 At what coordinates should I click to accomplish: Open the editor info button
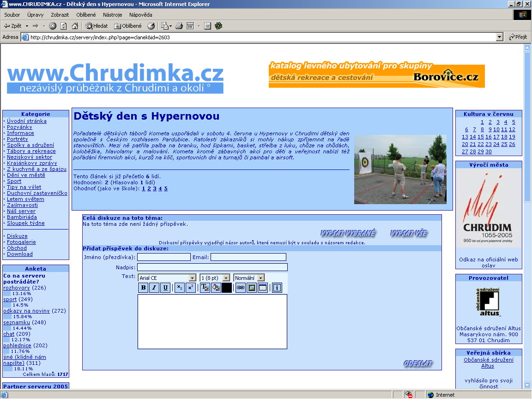click(277, 288)
